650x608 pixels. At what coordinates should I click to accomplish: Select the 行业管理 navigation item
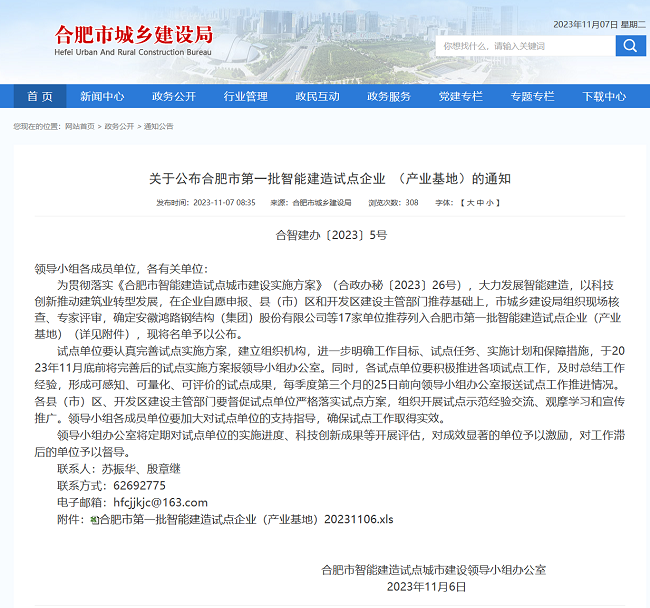coord(245,97)
